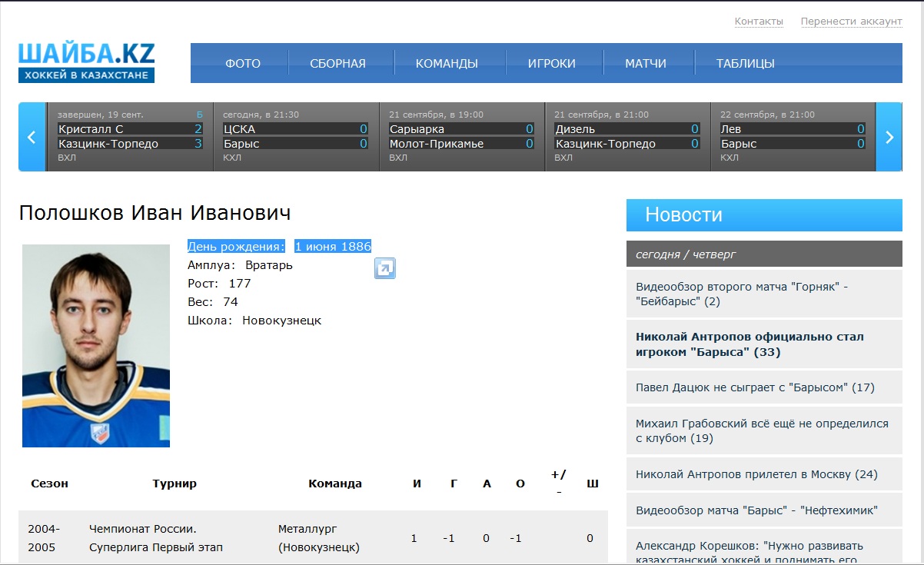
Task: Click the Перенести аккаунт link
Action: coord(851,22)
